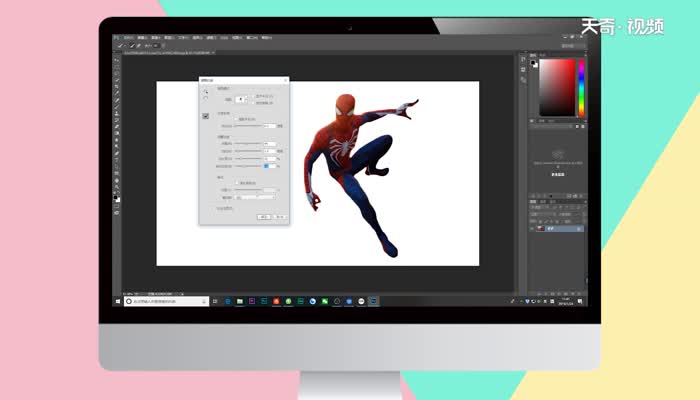Switch to the Channels tab
Viewport: 700px width, 400px height.
tap(542, 201)
